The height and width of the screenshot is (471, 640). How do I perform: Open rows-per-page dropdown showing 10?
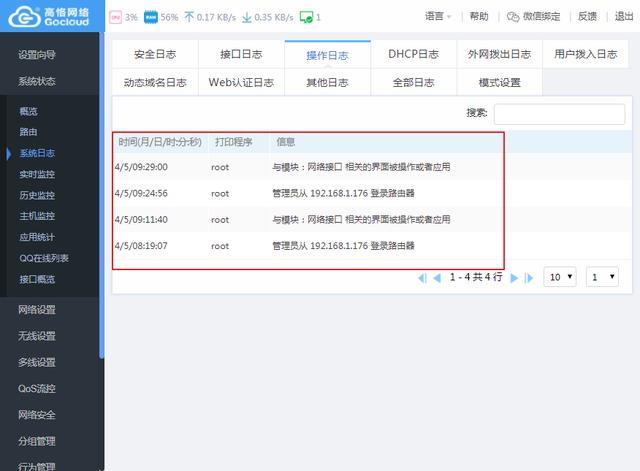pyautogui.click(x=560, y=277)
